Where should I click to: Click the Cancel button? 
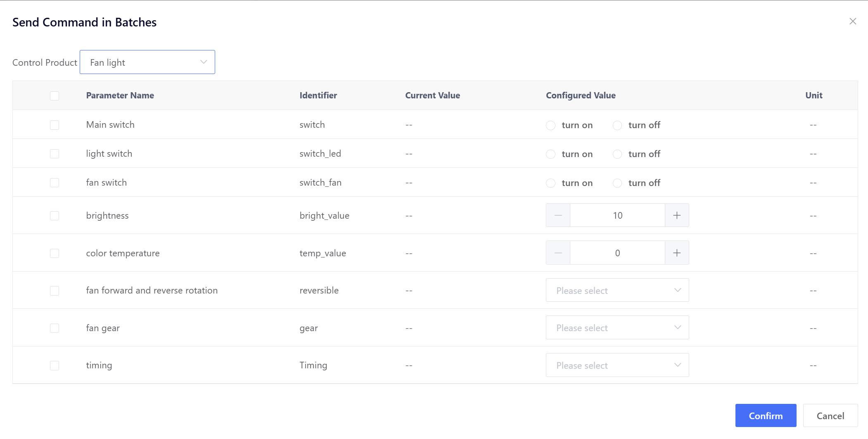pyautogui.click(x=830, y=416)
